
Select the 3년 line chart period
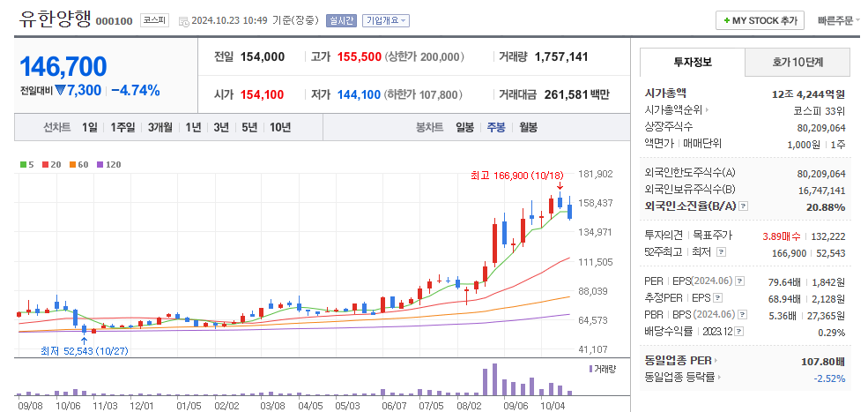221,127
